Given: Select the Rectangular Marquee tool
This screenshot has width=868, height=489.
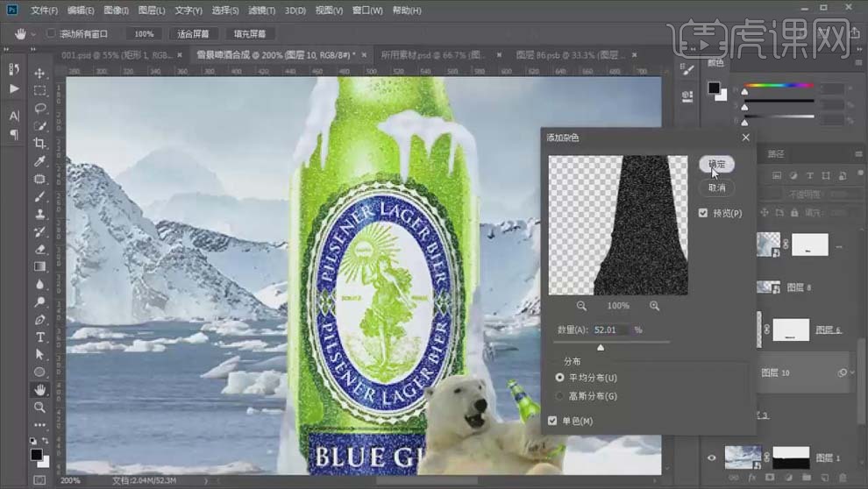Looking at the screenshot, I should [x=40, y=90].
